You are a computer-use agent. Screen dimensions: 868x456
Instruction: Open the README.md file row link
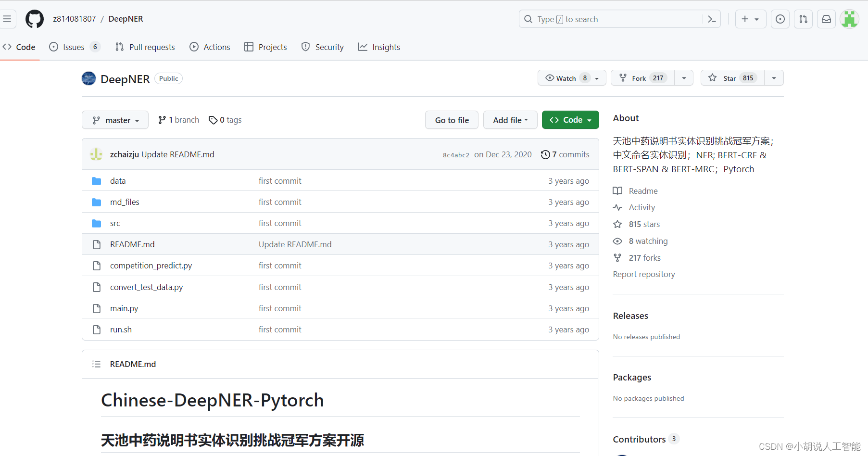[132, 244]
